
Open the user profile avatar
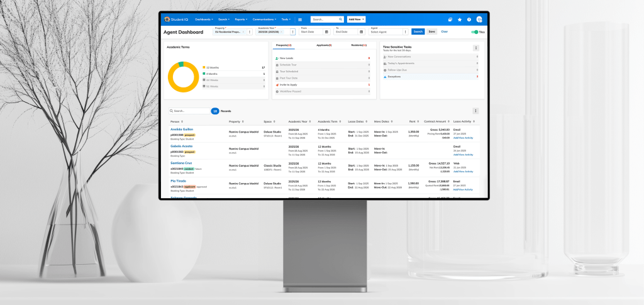pyautogui.click(x=479, y=19)
